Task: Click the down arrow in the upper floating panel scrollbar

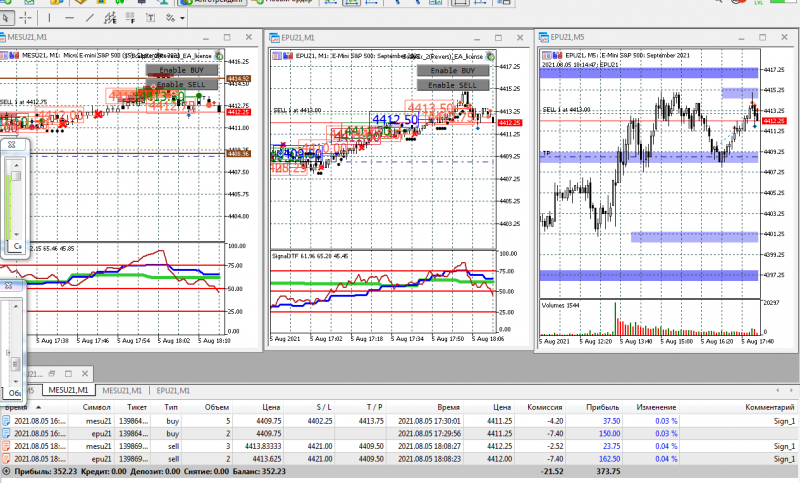Action: pos(16,235)
